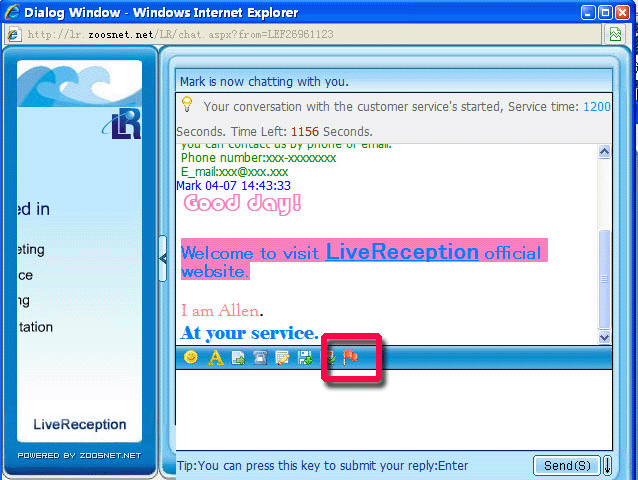Click the light bulb tip icon
Screen dimensions: 638x480
tap(187, 105)
